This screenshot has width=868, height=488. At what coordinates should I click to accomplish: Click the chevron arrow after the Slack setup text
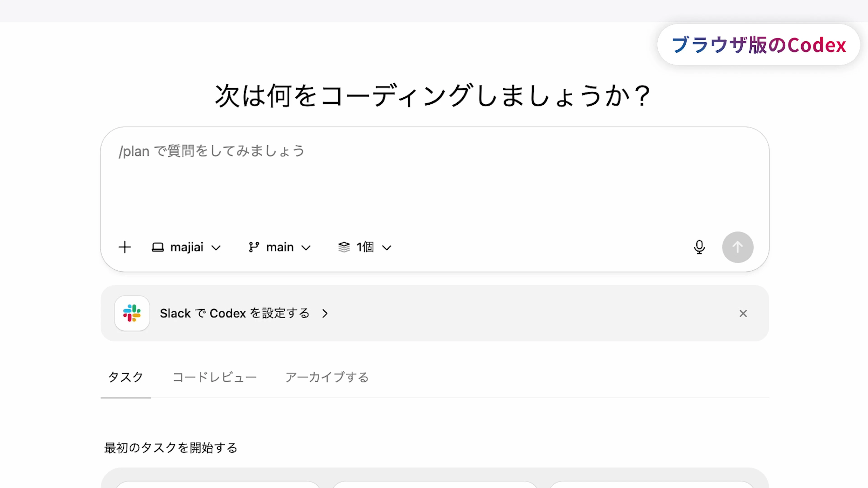pos(325,314)
